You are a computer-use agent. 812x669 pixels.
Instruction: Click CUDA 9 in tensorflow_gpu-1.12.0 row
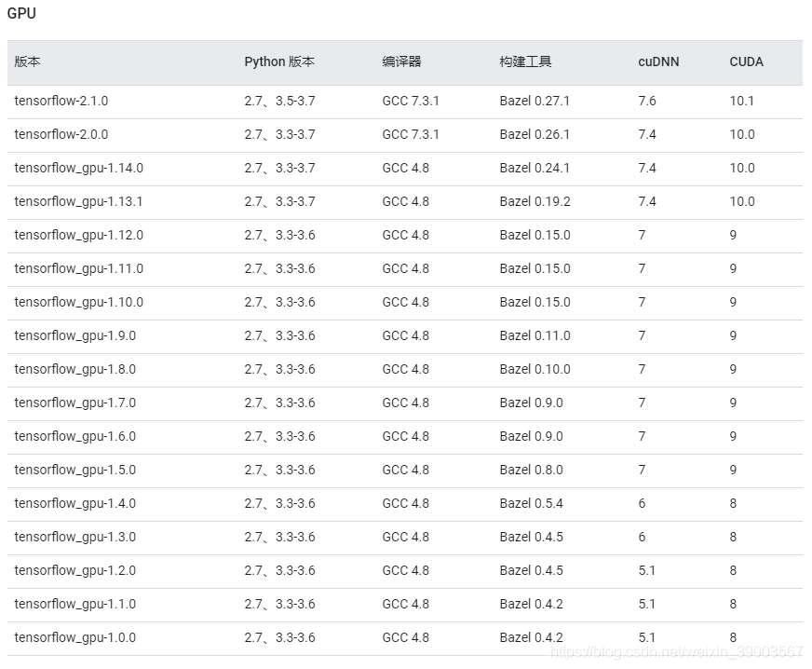coord(733,235)
